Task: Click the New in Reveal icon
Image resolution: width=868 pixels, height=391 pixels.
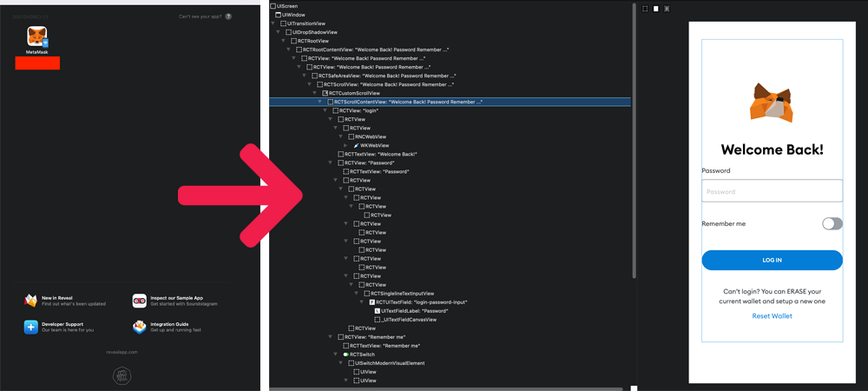Action: tap(30, 301)
